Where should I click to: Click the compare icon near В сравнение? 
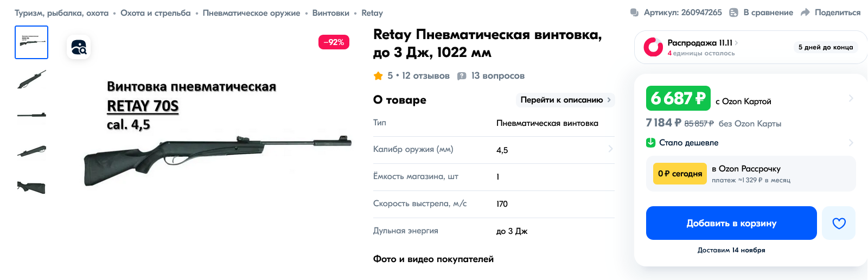click(733, 12)
